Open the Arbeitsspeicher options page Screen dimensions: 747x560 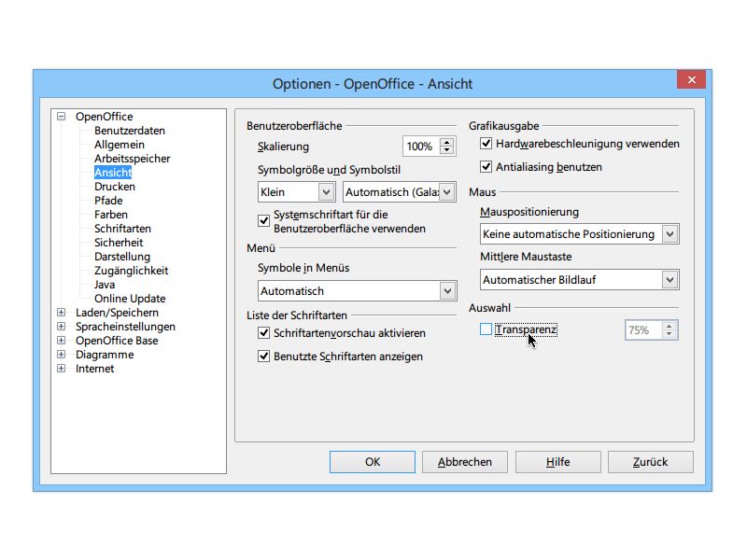click(x=132, y=159)
